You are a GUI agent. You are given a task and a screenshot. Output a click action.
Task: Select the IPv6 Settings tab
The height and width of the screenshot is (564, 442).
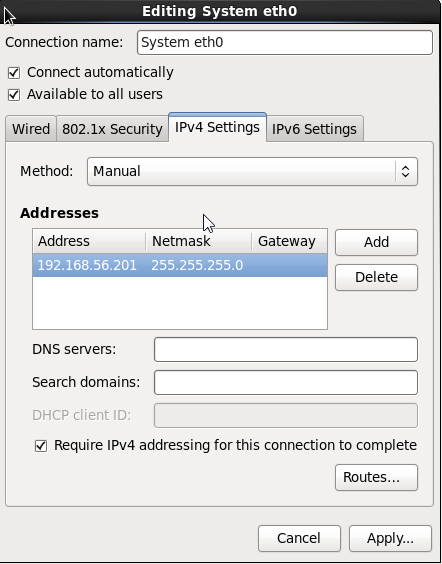point(314,129)
